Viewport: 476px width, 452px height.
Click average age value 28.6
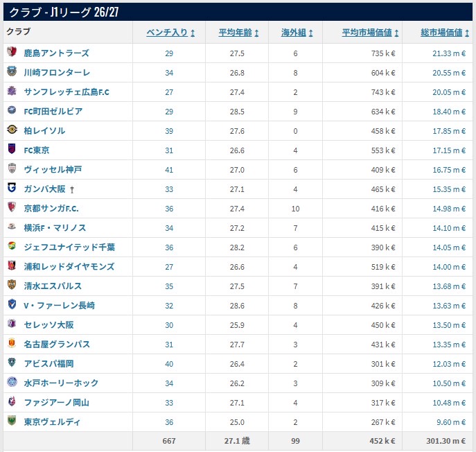[x=237, y=306]
